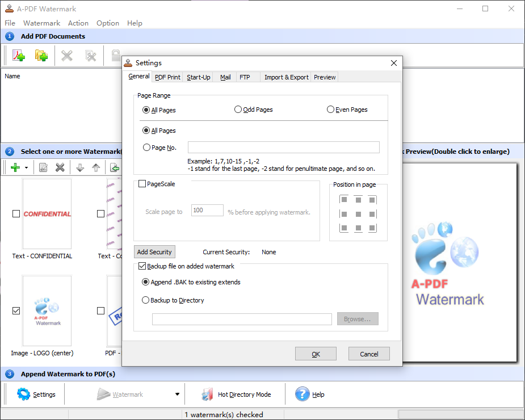
Task: Select bottom-right position in page grid
Action: coord(372,228)
